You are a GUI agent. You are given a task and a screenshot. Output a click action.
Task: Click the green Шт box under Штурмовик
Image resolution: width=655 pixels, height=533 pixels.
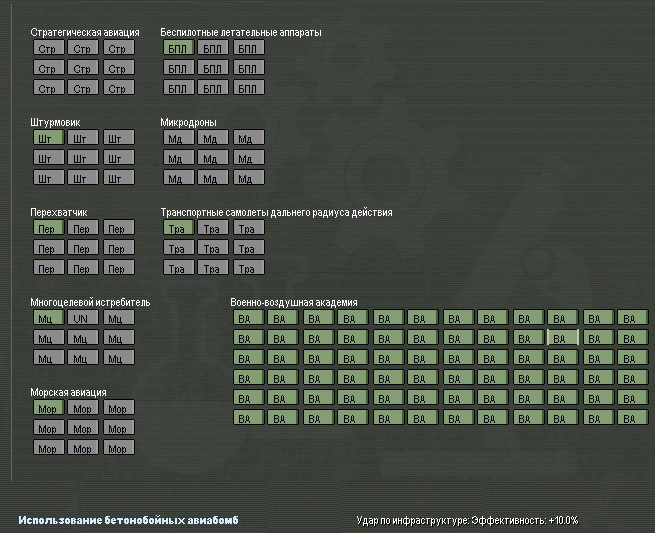pos(49,137)
